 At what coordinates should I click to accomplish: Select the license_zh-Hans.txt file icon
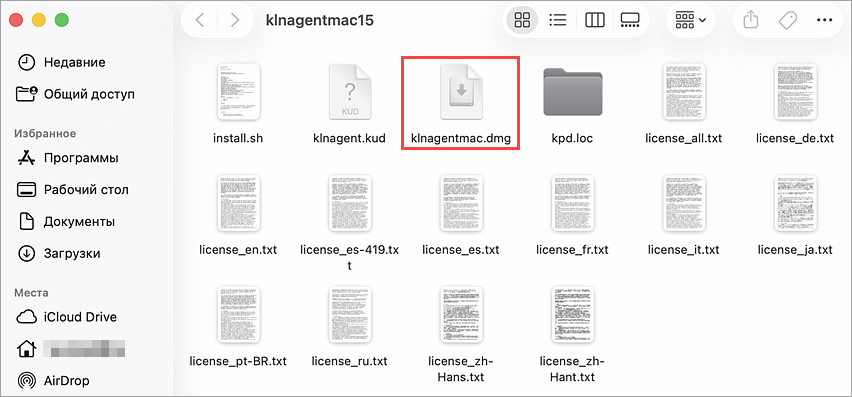461,315
